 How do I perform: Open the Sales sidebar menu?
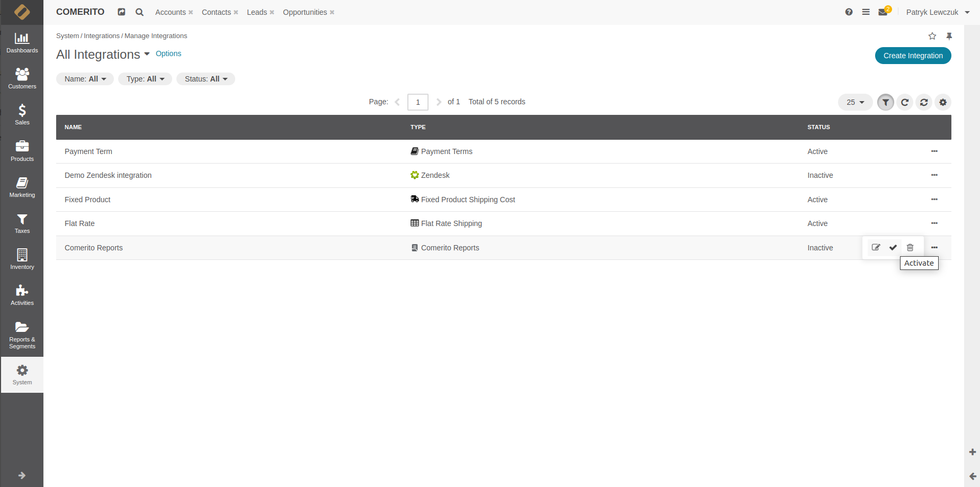(22, 114)
